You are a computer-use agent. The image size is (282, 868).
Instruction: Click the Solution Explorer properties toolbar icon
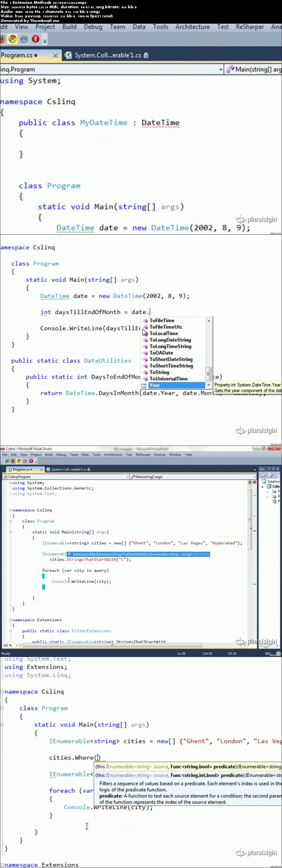pos(263,475)
